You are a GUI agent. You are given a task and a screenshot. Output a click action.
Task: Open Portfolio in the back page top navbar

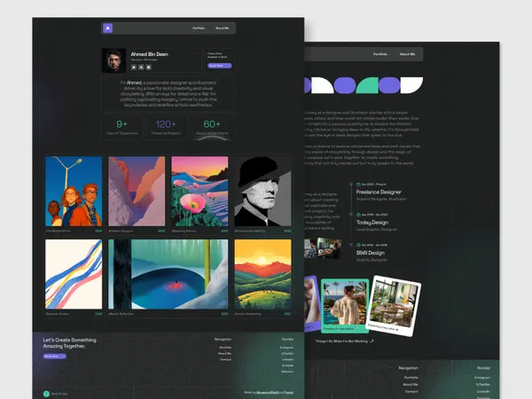click(x=380, y=54)
